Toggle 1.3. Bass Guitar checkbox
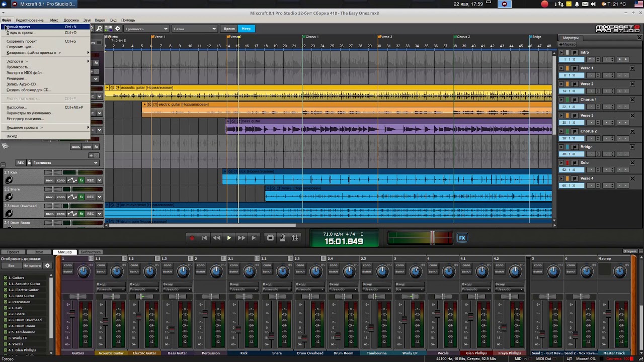 pos(6,296)
